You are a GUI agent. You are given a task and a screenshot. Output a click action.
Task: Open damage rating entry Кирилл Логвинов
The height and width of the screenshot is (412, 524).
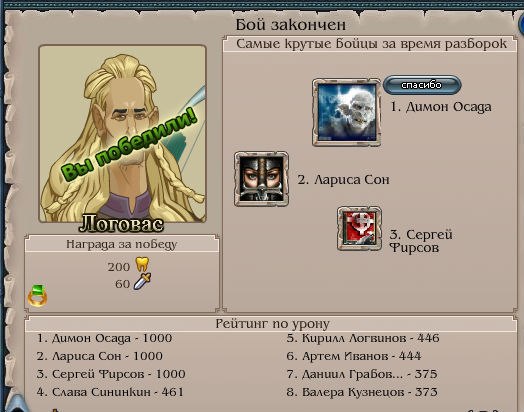coord(363,338)
